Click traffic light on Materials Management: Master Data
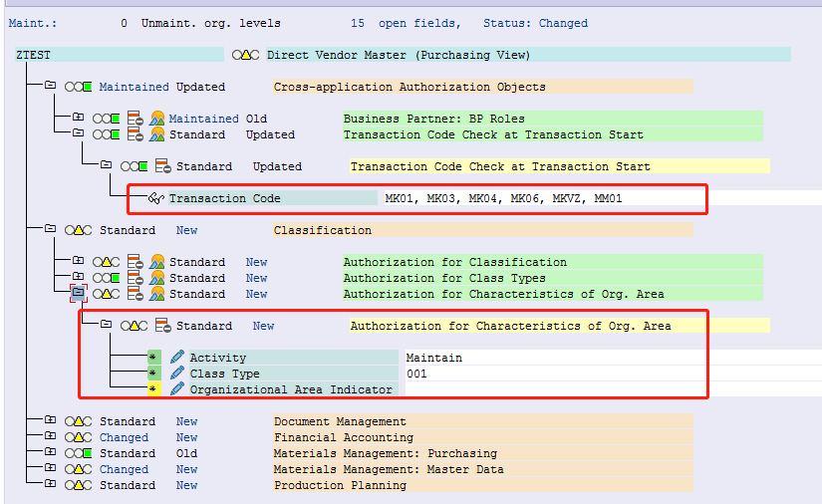 click(78, 469)
